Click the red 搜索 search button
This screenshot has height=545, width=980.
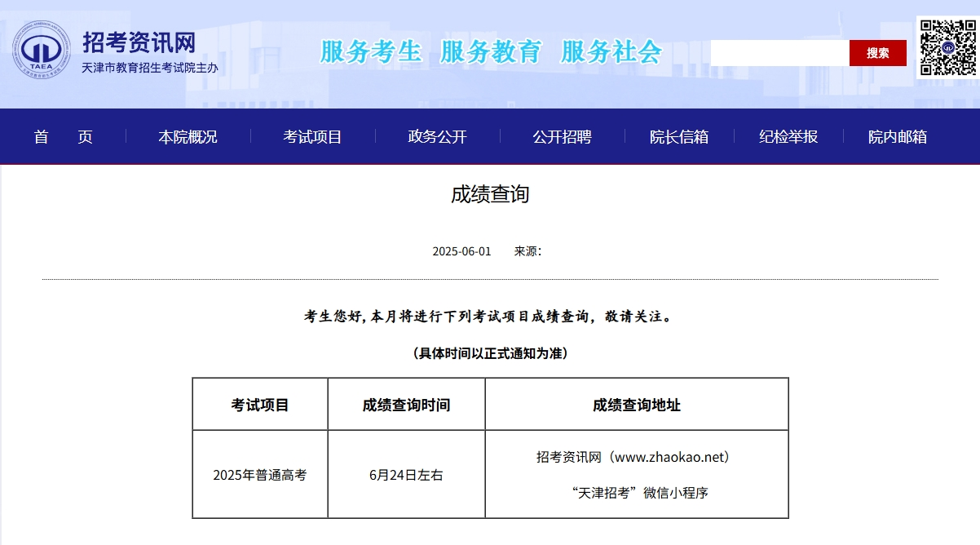point(878,52)
